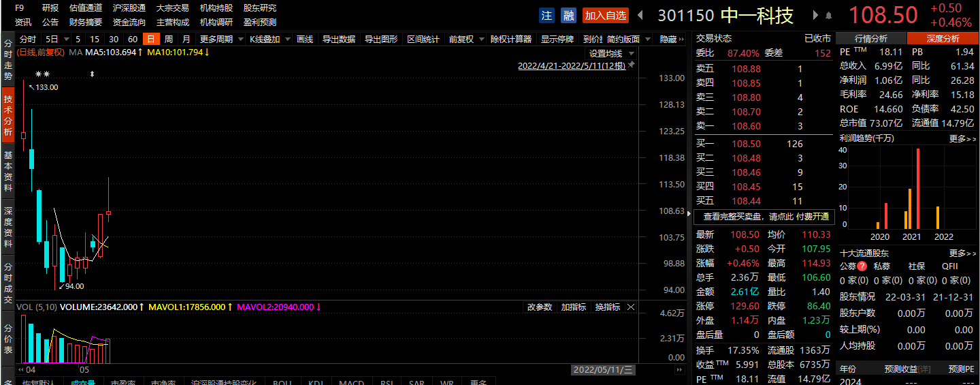
Task: Click the 注 registration-system badge icon
Action: 546,15
